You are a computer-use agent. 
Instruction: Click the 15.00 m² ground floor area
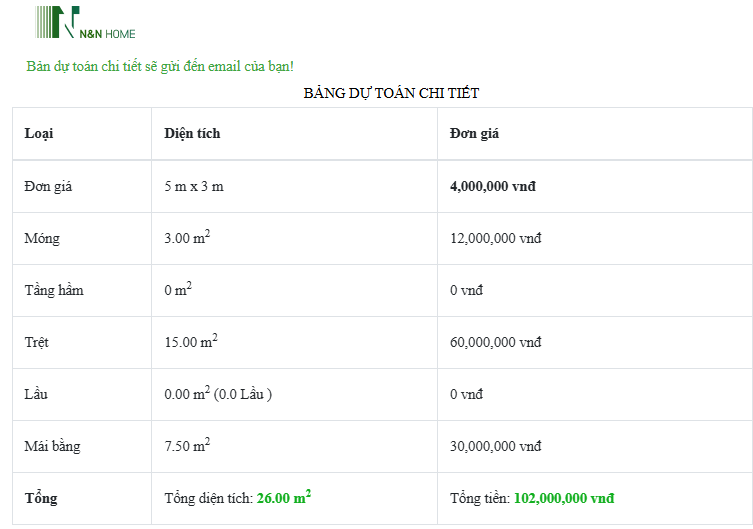click(191, 342)
